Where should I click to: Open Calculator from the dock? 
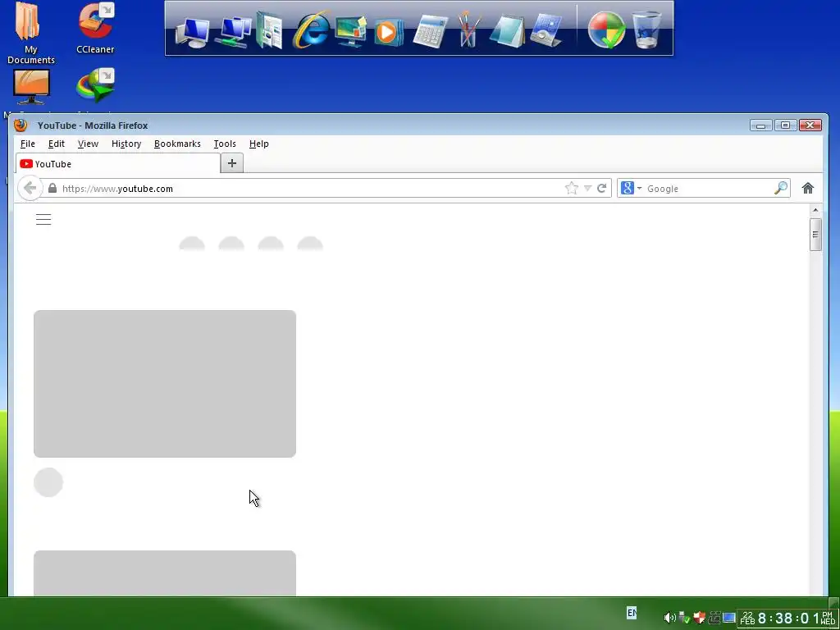coord(430,32)
